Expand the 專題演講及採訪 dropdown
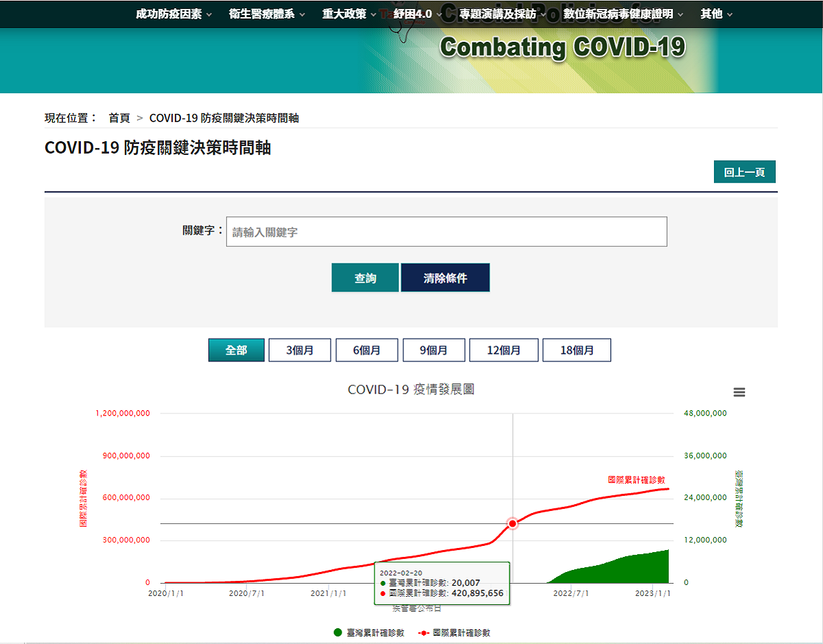 [x=503, y=14]
